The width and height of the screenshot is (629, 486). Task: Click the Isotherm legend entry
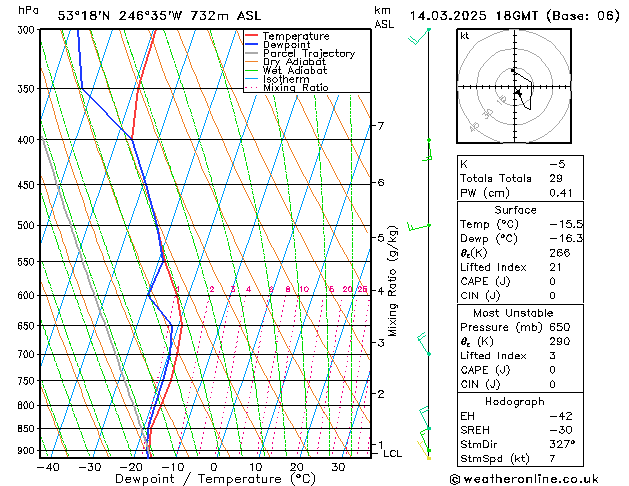coord(277,79)
